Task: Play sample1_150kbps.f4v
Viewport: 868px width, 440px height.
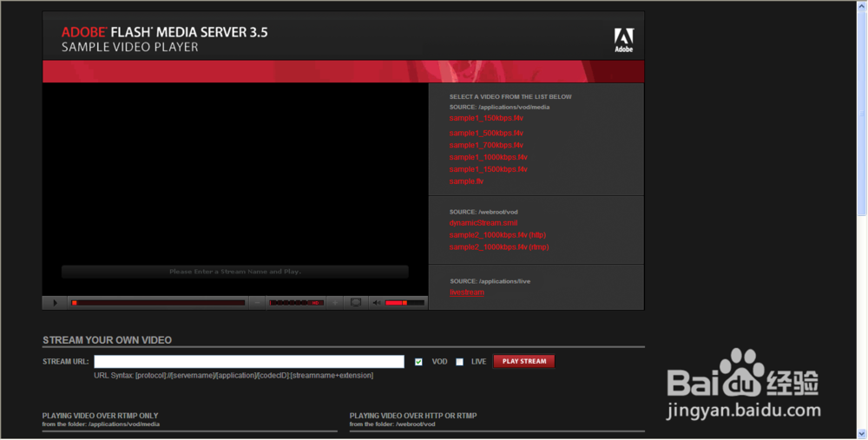Action: pos(486,118)
